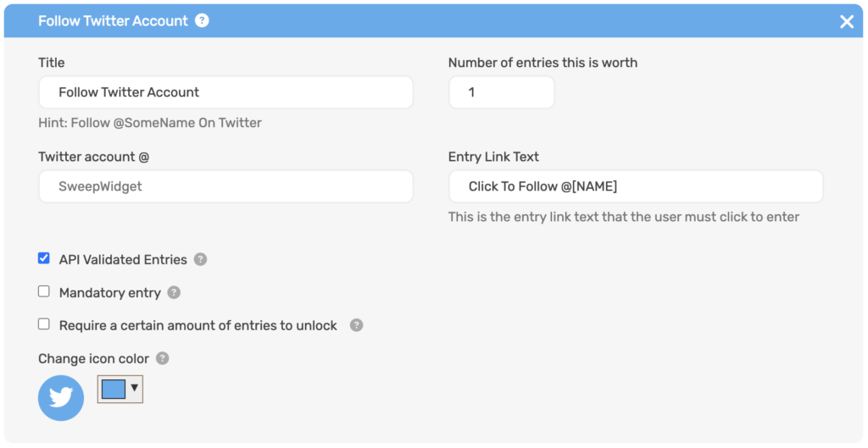Click the Follow Twitter Account header title
This screenshot has height=448, width=868.
(113, 21)
